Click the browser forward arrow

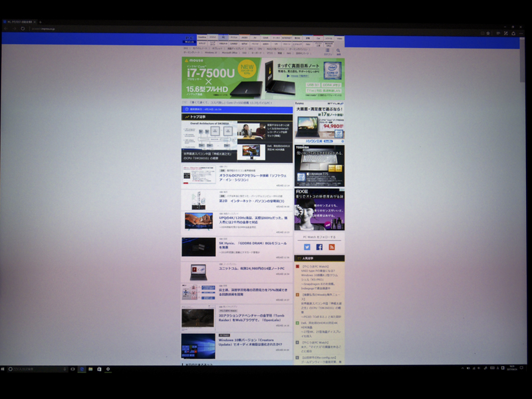(14, 29)
